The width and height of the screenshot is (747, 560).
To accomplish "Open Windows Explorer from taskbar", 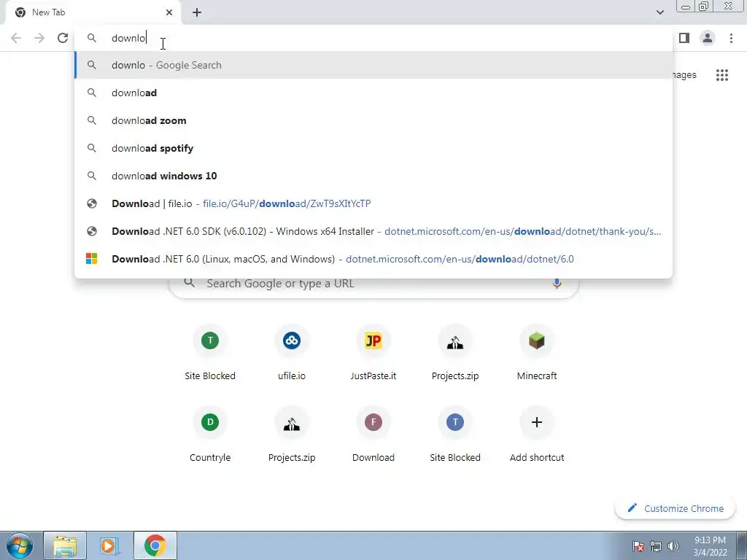I will tap(65, 545).
